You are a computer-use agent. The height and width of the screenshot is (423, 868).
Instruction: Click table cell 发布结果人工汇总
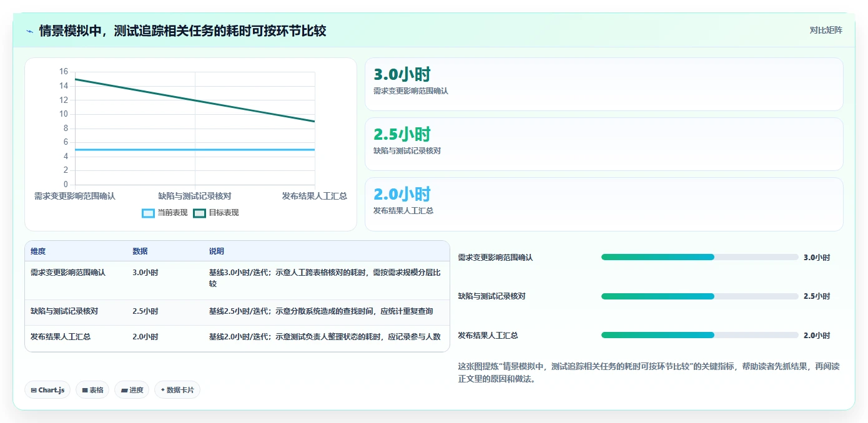61,336
